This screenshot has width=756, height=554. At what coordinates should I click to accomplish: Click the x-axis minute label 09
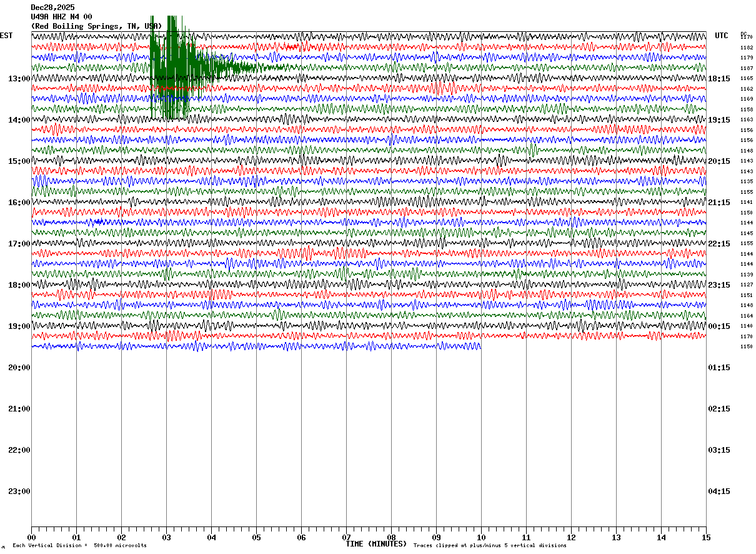[436, 537]
